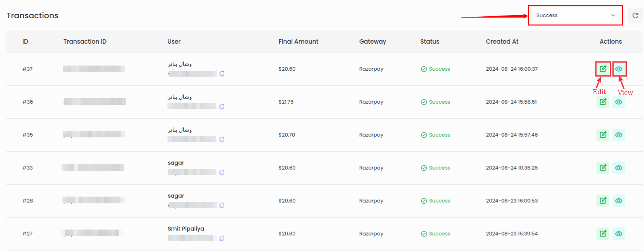Edit transaction #27
Viewport: 644px width, 251px height.
(603, 234)
